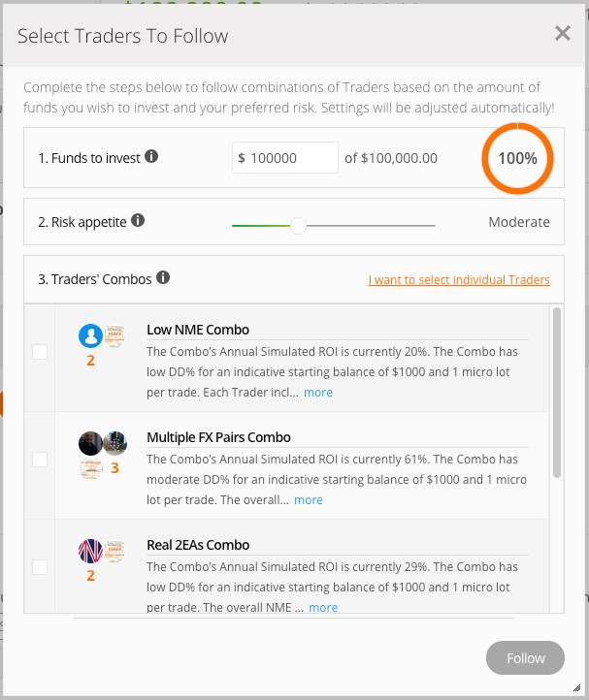The image size is (589, 700).
Task: Tick the Multiple FX Pairs Combo checkbox
Action: pyautogui.click(x=40, y=460)
